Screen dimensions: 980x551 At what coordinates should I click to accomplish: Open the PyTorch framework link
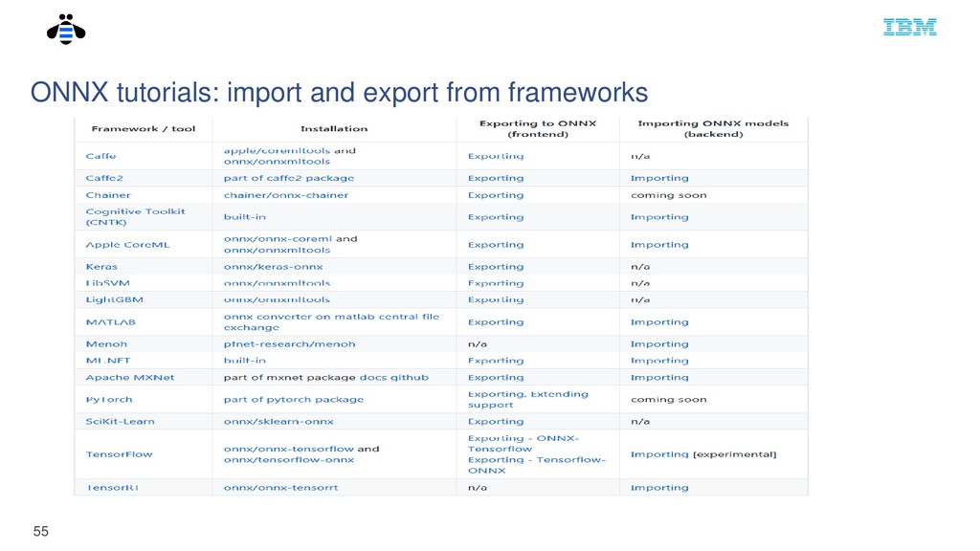[x=109, y=400]
